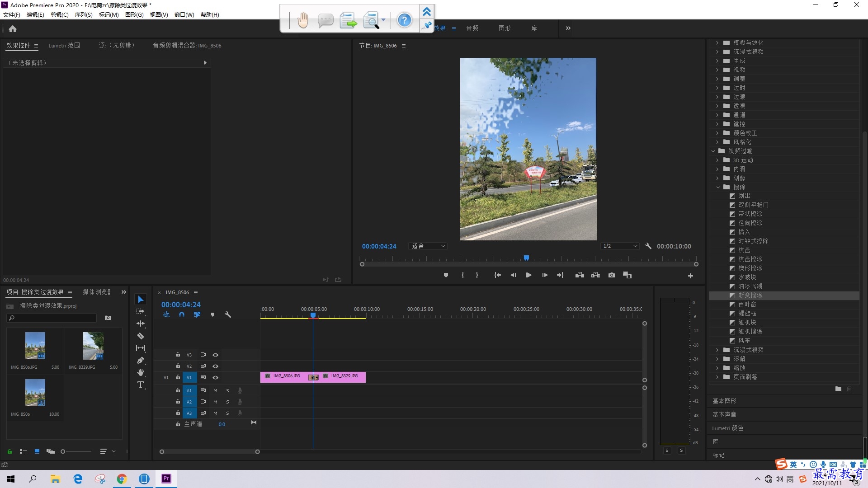This screenshot has height=488, width=868.
Task: Select the Track Select Forward tool
Action: click(x=141, y=311)
